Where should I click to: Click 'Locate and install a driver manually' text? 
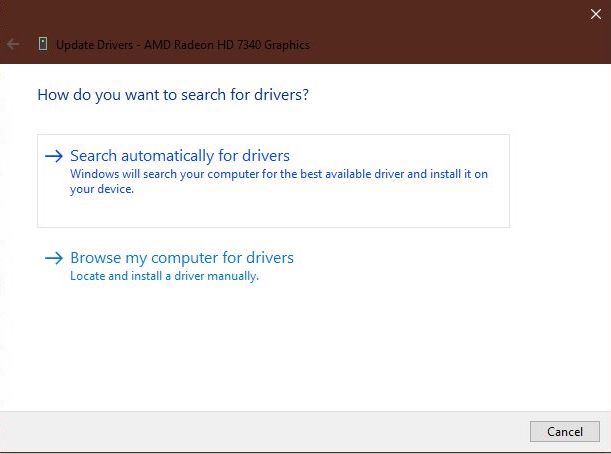(x=164, y=276)
